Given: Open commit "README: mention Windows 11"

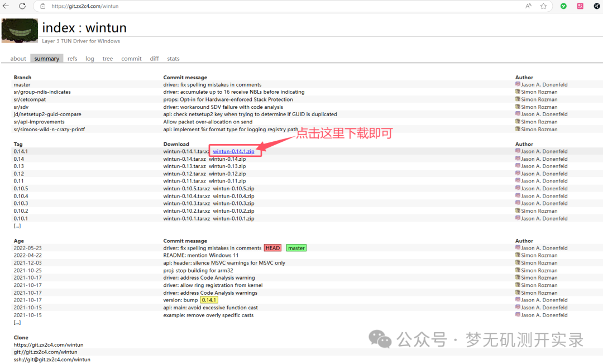Looking at the screenshot, I should click(x=201, y=255).
